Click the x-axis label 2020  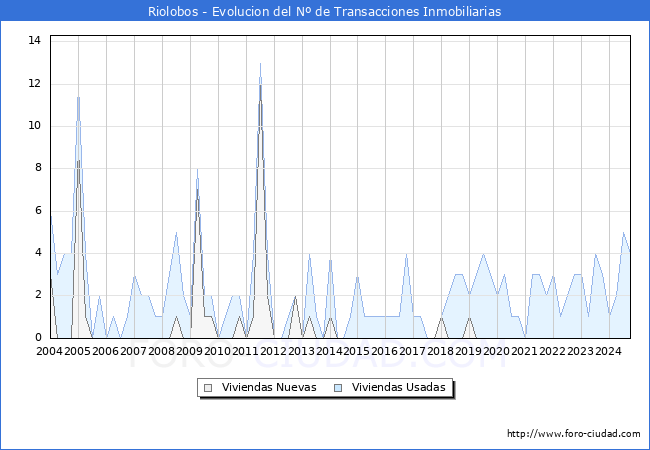(497, 351)
